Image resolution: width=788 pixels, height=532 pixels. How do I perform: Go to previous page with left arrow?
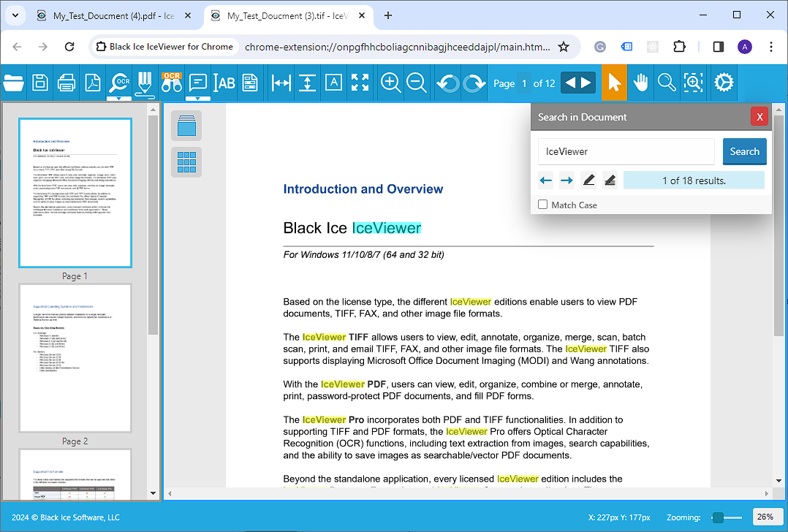pos(570,83)
